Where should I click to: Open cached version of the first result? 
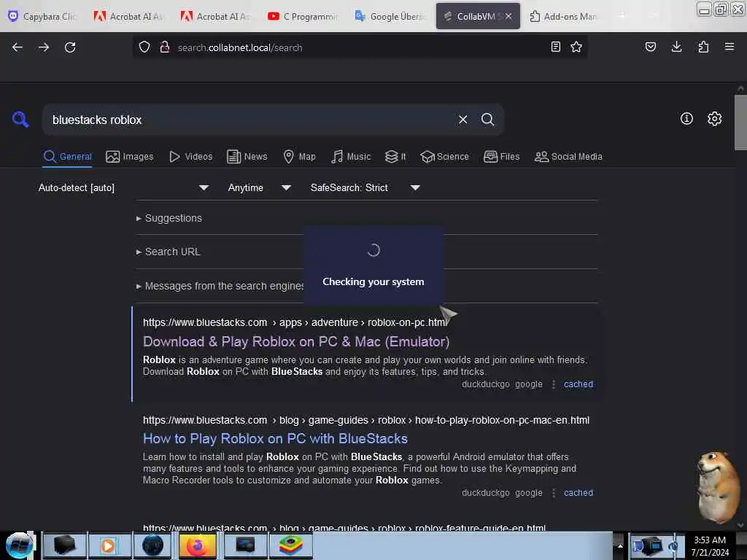pos(578,384)
